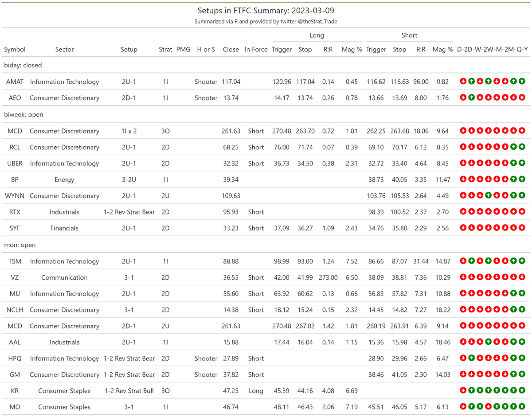Click the yearly (Y) red arrow in VZ row

pos(522,277)
